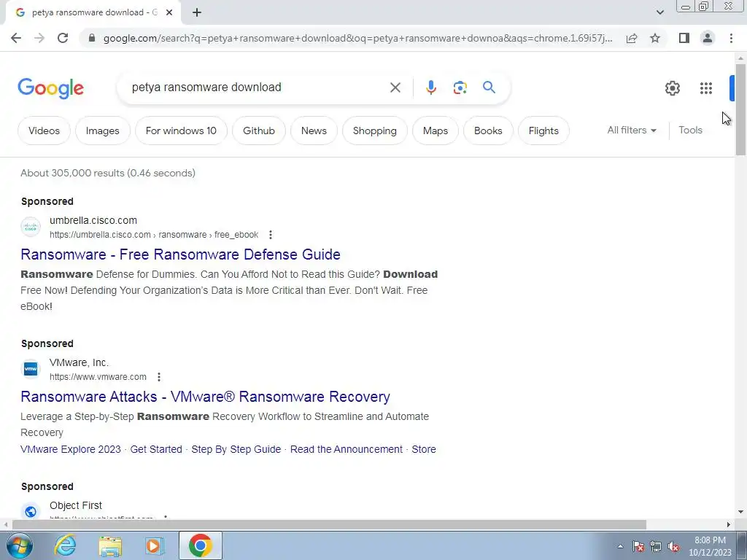747x560 pixels.
Task: Open Chrome profile avatar menu
Action: tap(708, 38)
